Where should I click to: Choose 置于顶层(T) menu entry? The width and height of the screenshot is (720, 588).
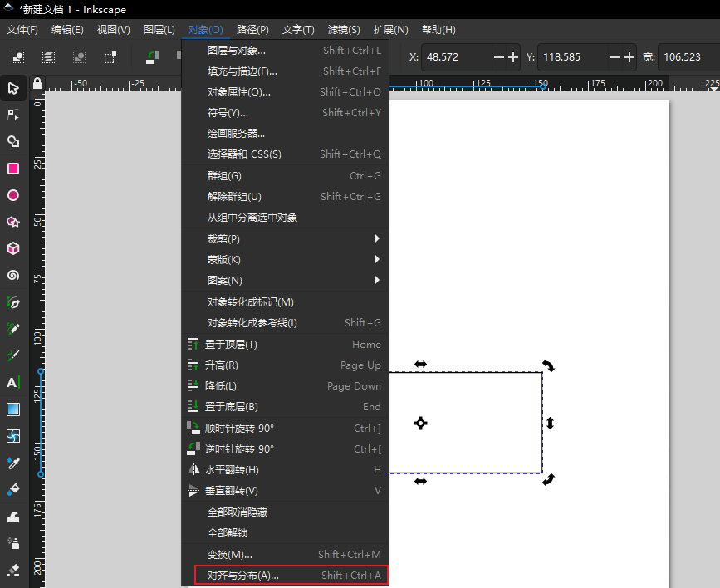pos(285,344)
